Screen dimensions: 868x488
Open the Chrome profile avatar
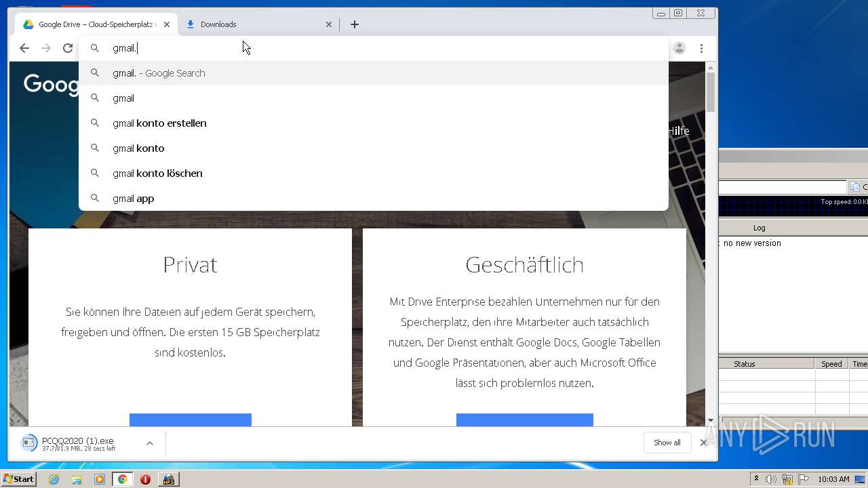[679, 48]
